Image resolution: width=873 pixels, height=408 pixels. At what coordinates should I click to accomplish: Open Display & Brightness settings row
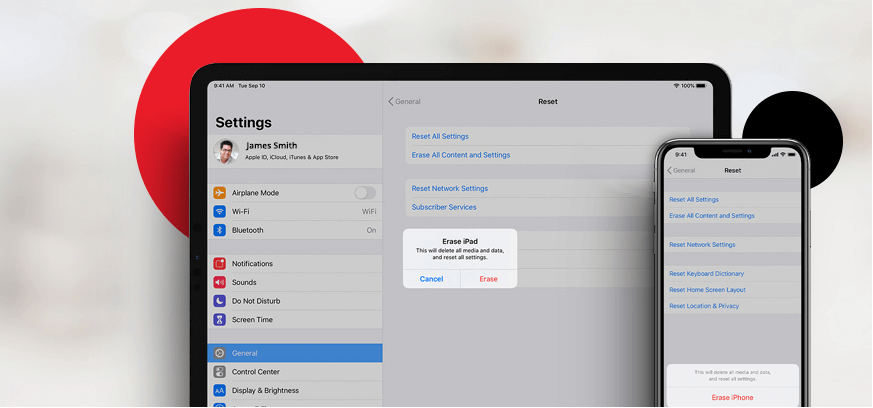click(295, 390)
